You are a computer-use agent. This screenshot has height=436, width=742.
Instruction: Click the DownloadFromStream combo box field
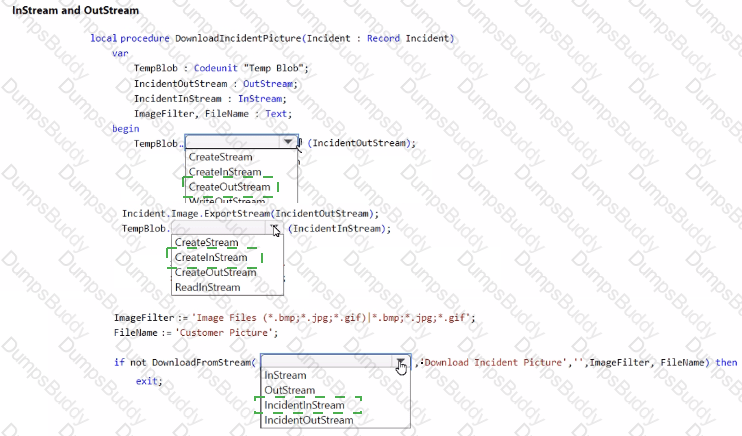click(325, 362)
